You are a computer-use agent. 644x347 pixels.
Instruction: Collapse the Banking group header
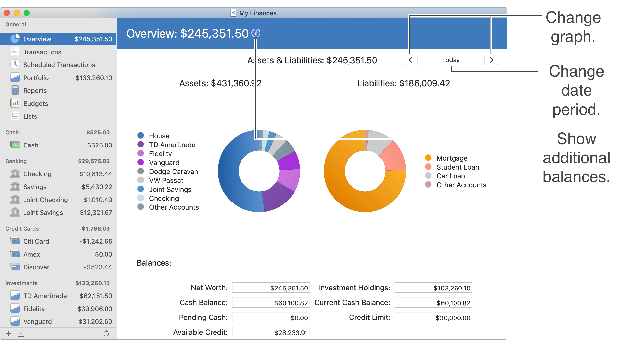coord(16,161)
